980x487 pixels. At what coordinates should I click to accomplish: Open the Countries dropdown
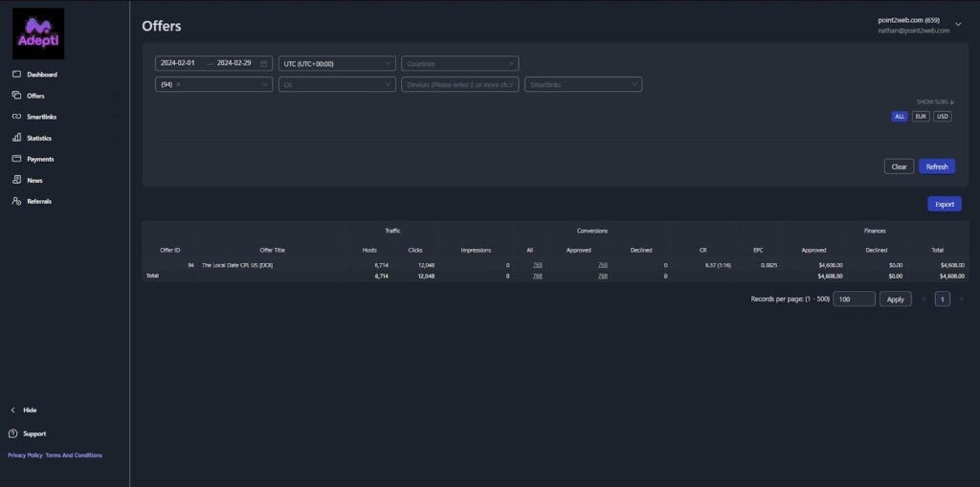point(459,63)
